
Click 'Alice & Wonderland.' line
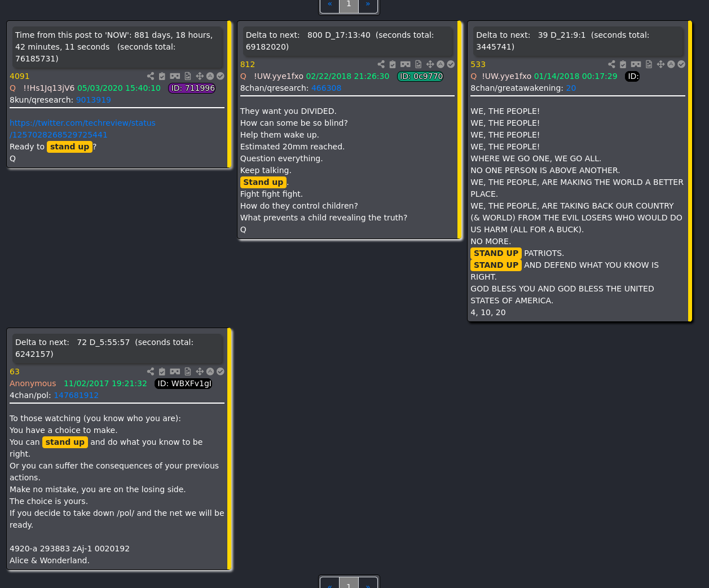[x=50, y=560]
